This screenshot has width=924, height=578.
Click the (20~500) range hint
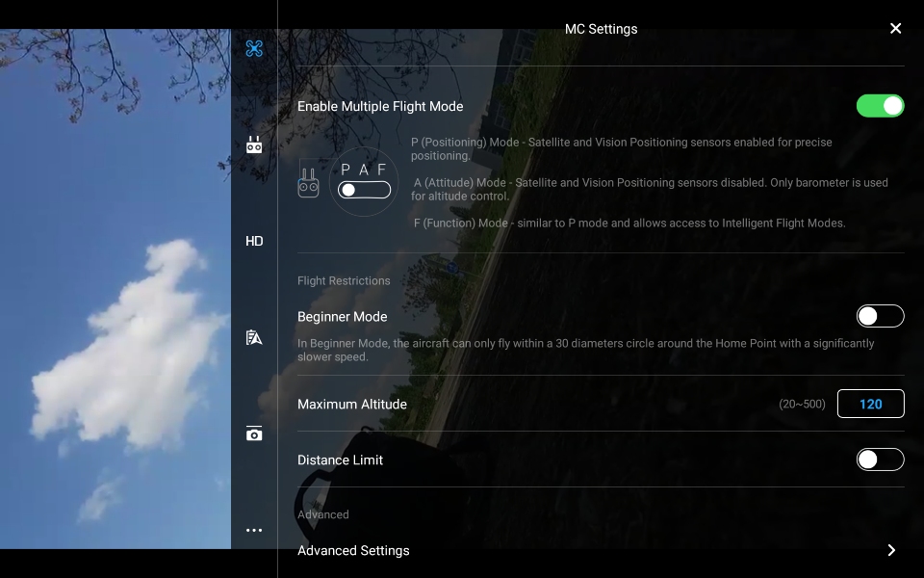pos(802,404)
